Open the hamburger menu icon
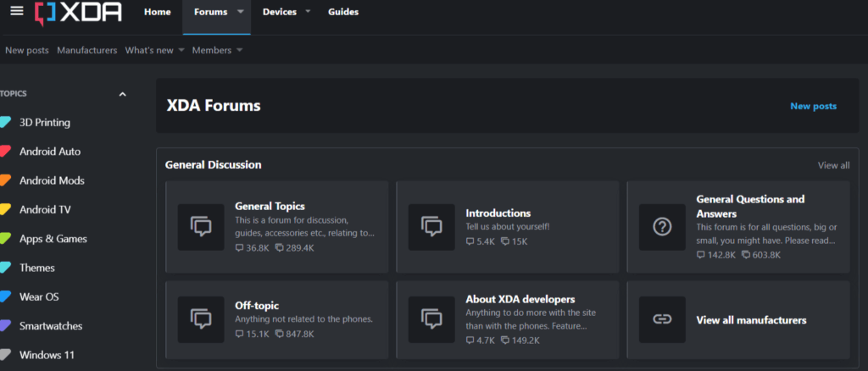Viewport: 868px width, 371px height. point(17,11)
